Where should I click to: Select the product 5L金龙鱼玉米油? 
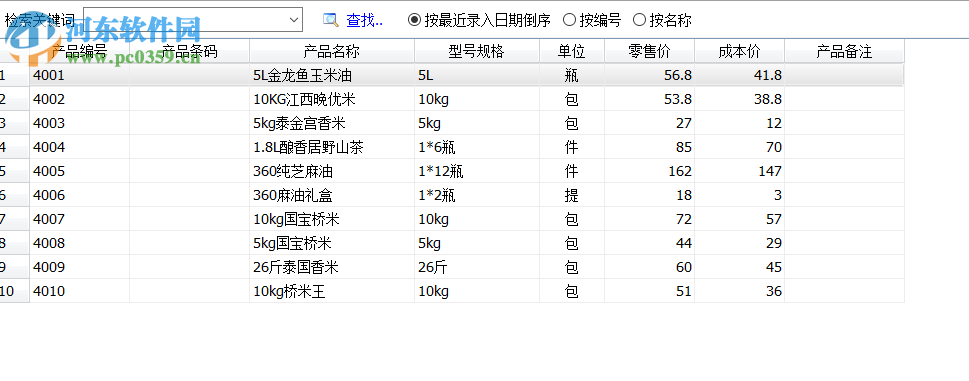tap(302, 75)
